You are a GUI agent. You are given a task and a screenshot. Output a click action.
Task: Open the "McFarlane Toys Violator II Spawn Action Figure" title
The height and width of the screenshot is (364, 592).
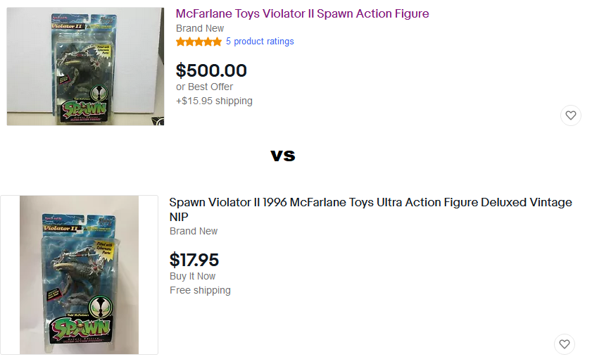(x=302, y=13)
